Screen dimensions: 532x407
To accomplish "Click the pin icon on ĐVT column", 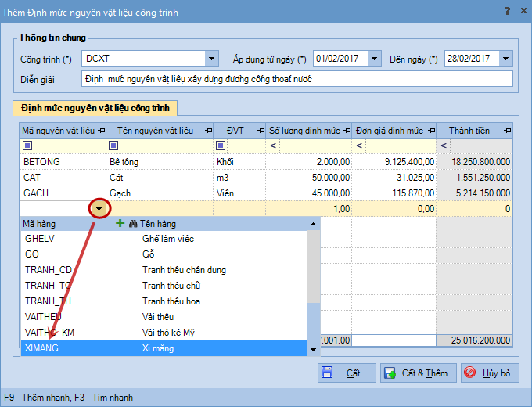I will pyautogui.click(x=260, y=131).
